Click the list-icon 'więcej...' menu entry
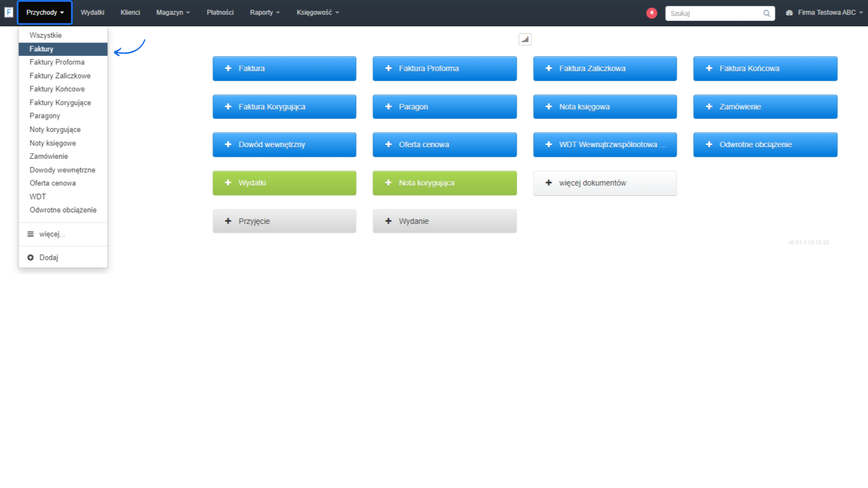Image resolution: width=868 pixels, height=488 pixels. [47, 234]
